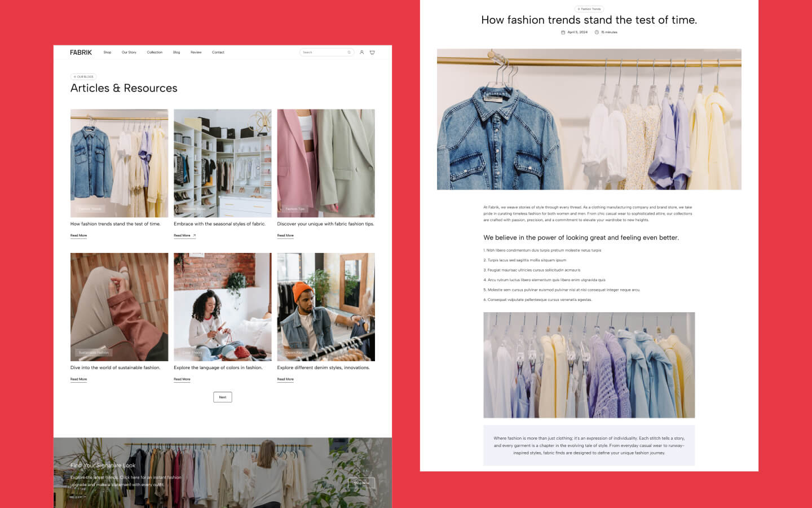Open the shopping cart icon
Screen dimensions: 812x508
(372, 52)
